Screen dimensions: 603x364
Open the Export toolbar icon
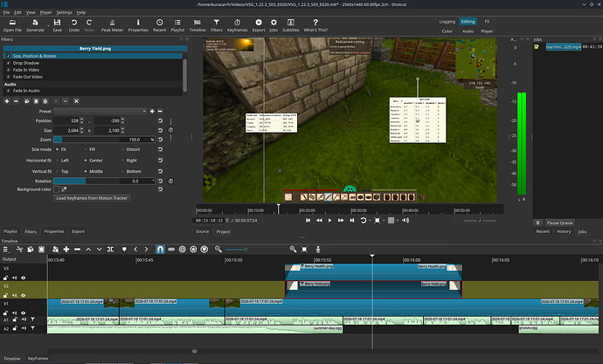pyautogui.click(x=259, y=25)
